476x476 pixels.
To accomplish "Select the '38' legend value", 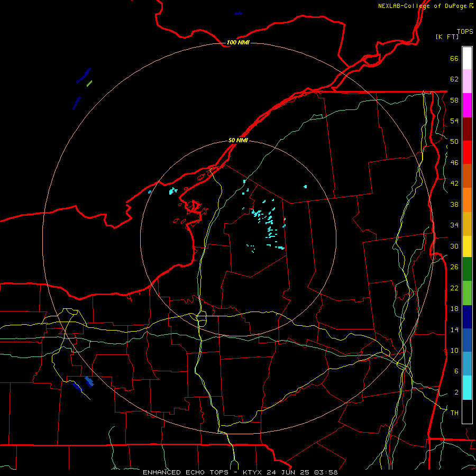I will (454, 204).
